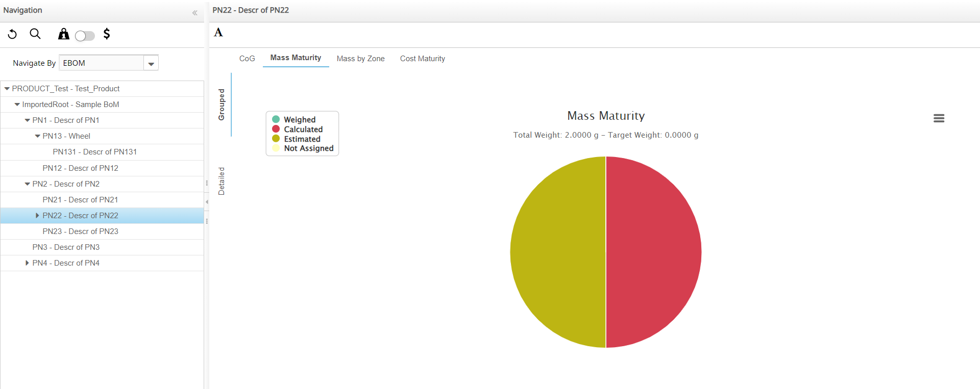Click the weight icon in Navigation toolbar
980x389 pixels.
click(x=63, y=34)
